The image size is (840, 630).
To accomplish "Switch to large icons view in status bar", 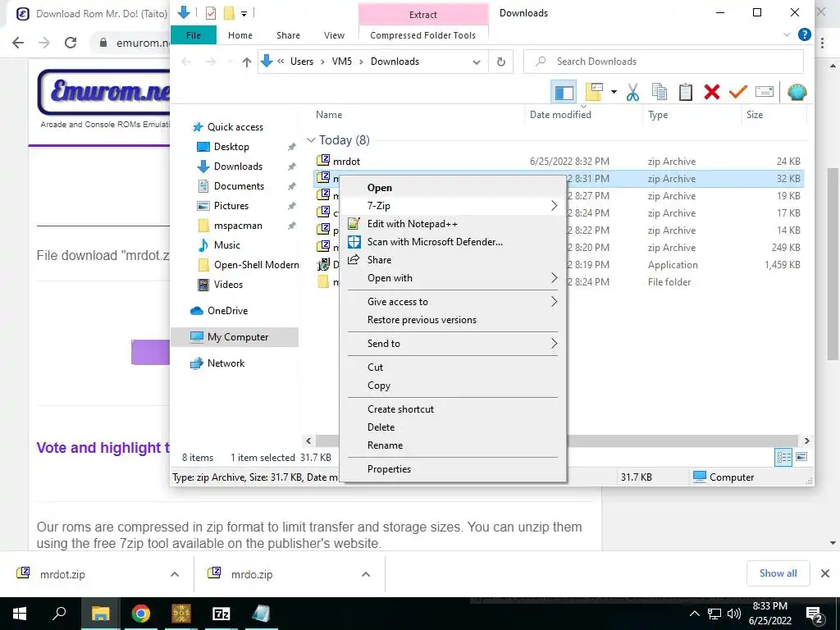I will (x=801, y=457).
